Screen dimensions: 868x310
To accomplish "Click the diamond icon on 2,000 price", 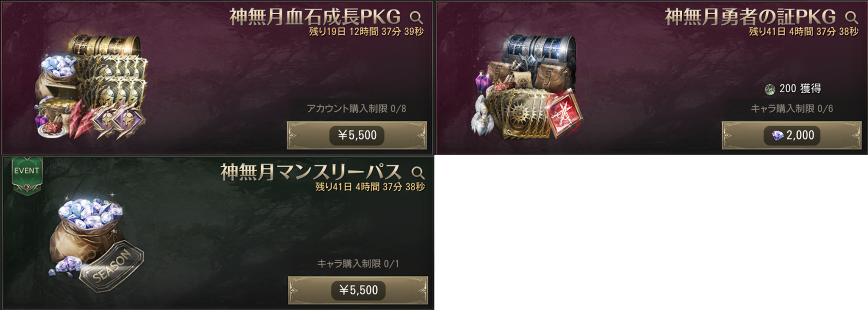I will click(x=777, y=136).
